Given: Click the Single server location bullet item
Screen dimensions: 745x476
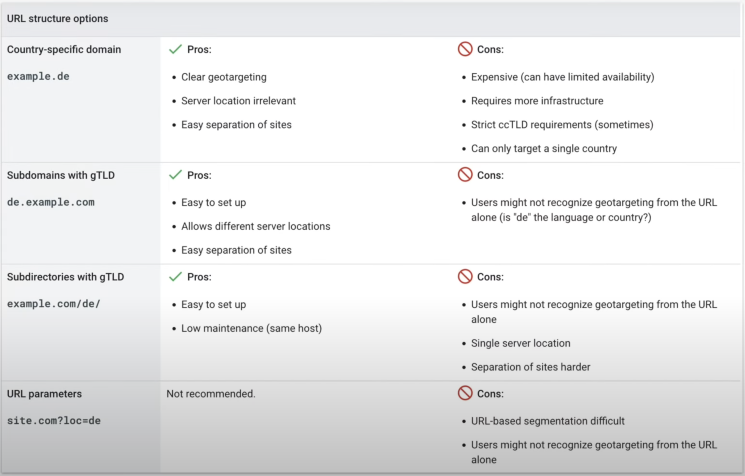Looking at the screenshot, I should pos(521,343).
